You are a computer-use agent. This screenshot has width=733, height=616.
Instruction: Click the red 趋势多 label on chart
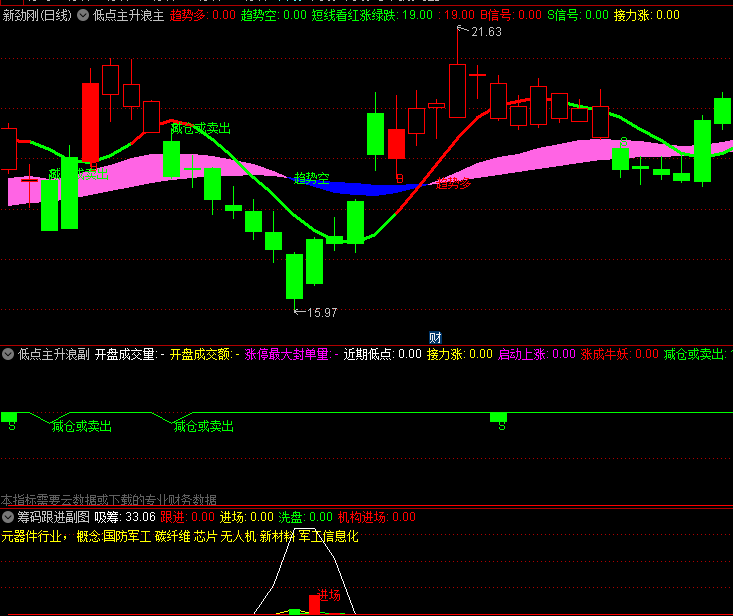pos(453,183)
